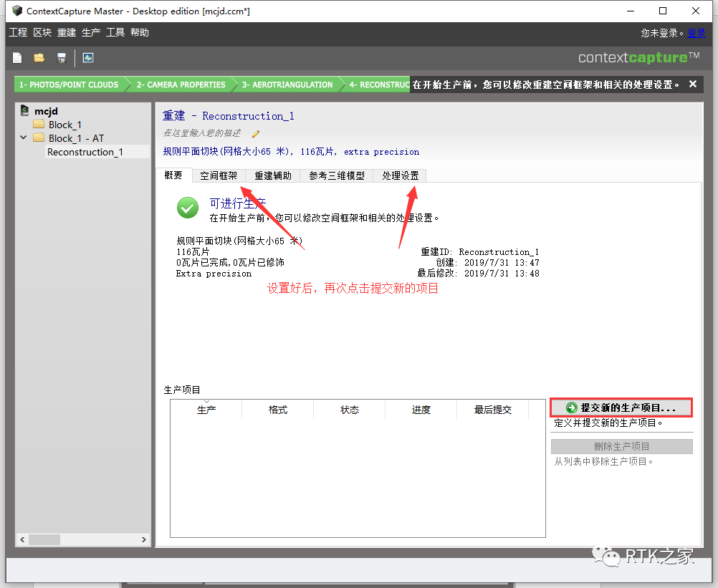
Task: Go to step 4 Reconstruction
Action: (378, 85)
